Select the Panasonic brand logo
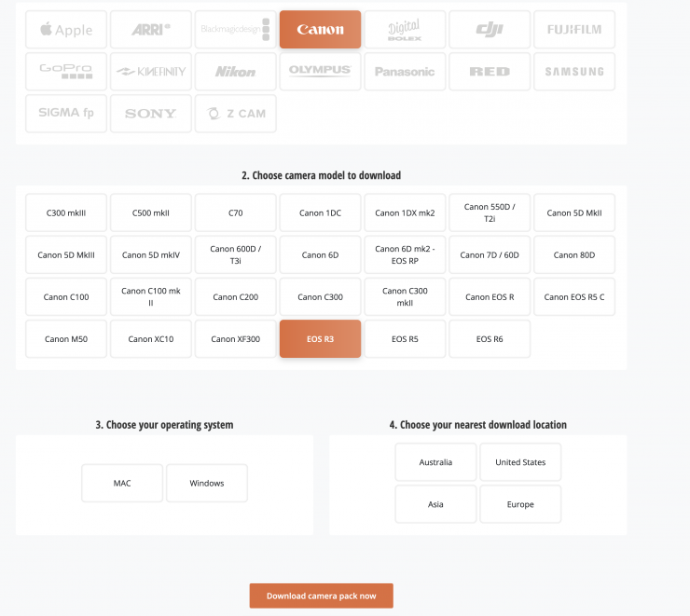Viewport: 690px width, 616px height. (405, 72)
